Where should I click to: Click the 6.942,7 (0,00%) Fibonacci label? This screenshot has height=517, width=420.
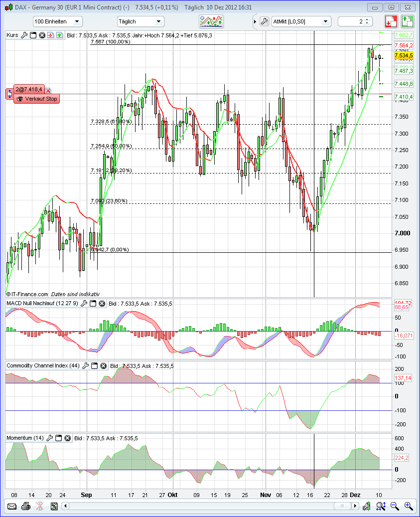(x=110, y=250)
